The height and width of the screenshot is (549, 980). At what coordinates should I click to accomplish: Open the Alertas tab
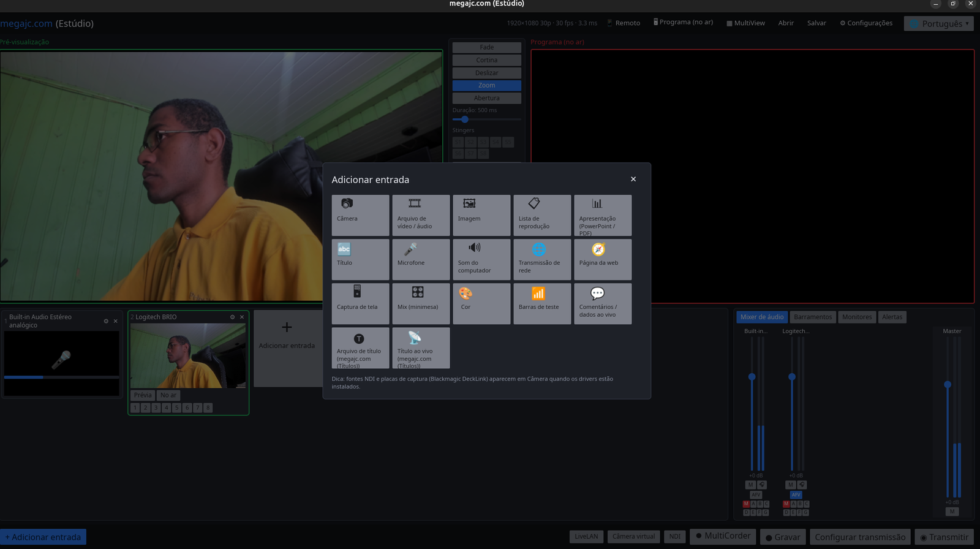coord(892,317)
